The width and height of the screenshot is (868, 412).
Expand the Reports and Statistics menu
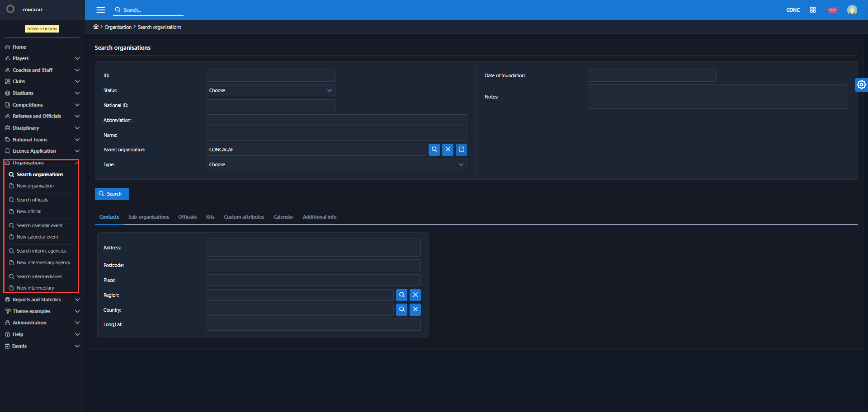coord(42,300)
